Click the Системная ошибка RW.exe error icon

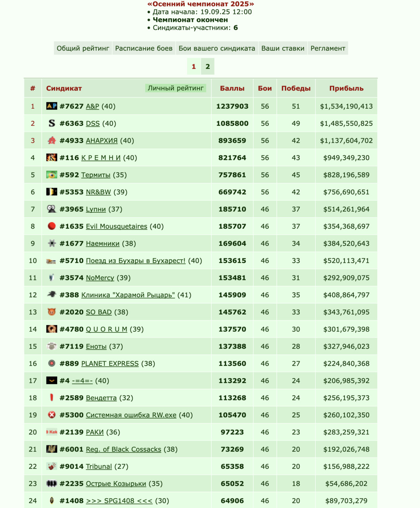click(52, 415)
